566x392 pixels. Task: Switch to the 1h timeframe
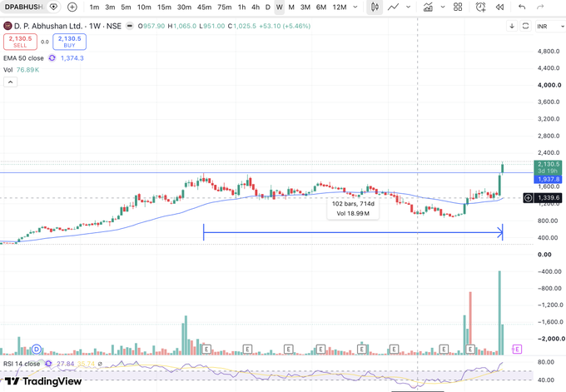242,7
